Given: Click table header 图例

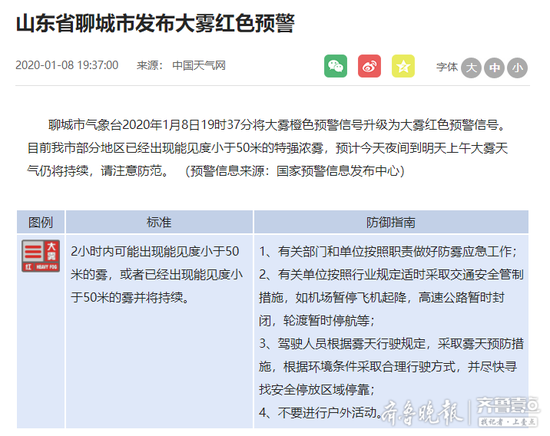Looking at the screenshot, I should (41, 222).
